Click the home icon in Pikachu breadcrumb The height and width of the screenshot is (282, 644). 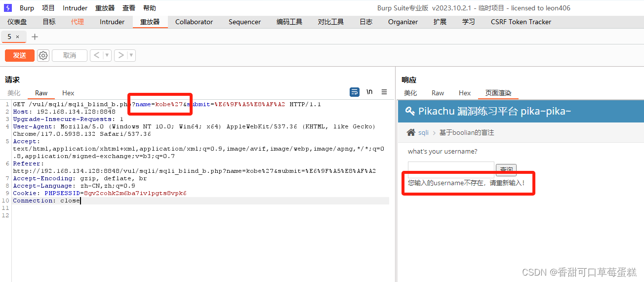[x=411, y=132]
